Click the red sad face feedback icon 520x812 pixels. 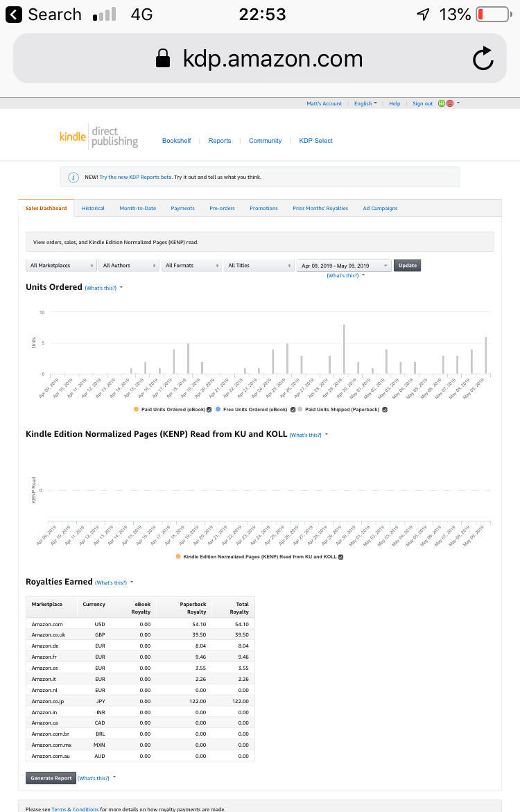click(449, 103)
